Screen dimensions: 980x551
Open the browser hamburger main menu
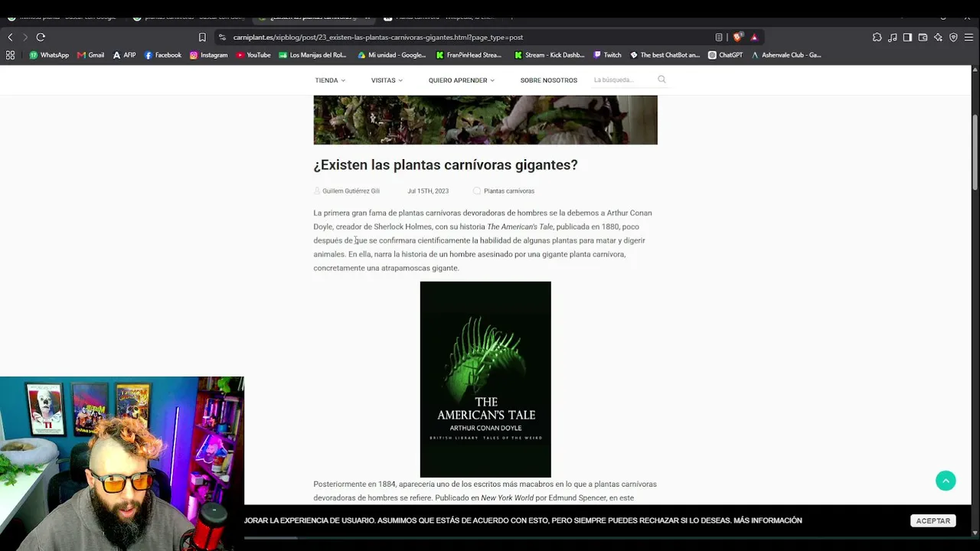[x=969, y=37]
